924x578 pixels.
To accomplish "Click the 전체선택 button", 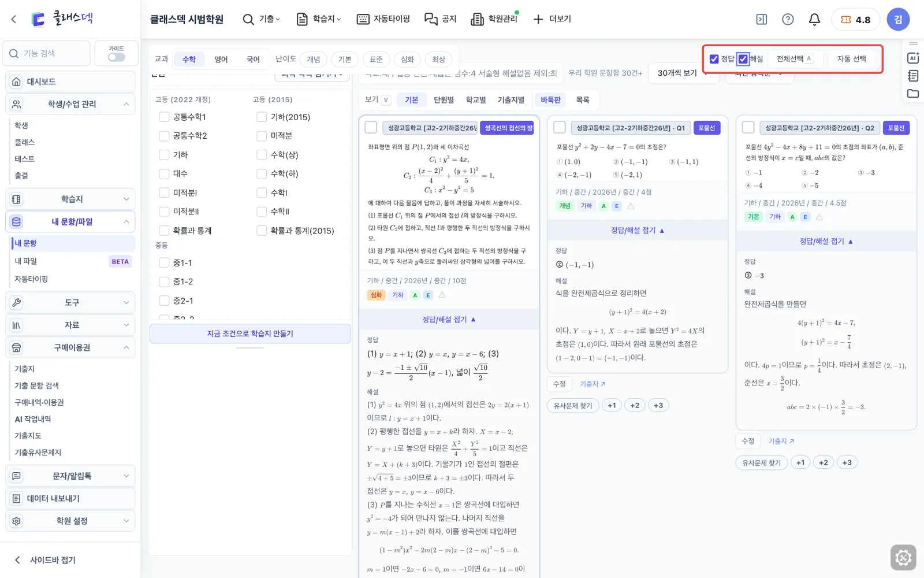I will click(794, 58).
